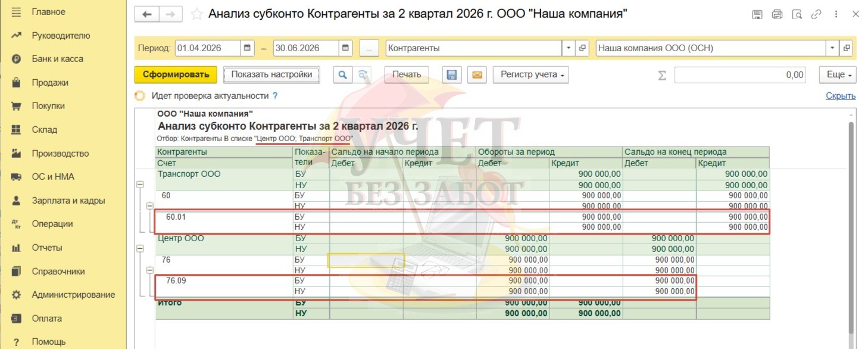Open the organization card icon
Image resolution: width=868 pixels, height=349 pixels.
(846, 48)
